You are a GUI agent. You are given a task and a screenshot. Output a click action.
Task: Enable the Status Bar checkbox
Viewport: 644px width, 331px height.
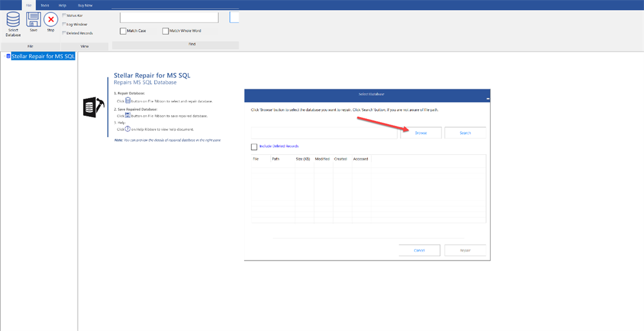click(x=64, y=15)
